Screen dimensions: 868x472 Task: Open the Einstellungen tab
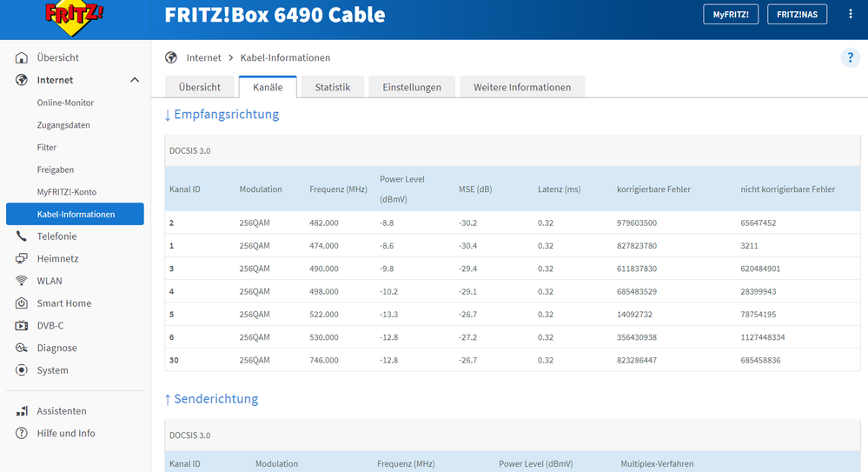click(x=412, y=87)
